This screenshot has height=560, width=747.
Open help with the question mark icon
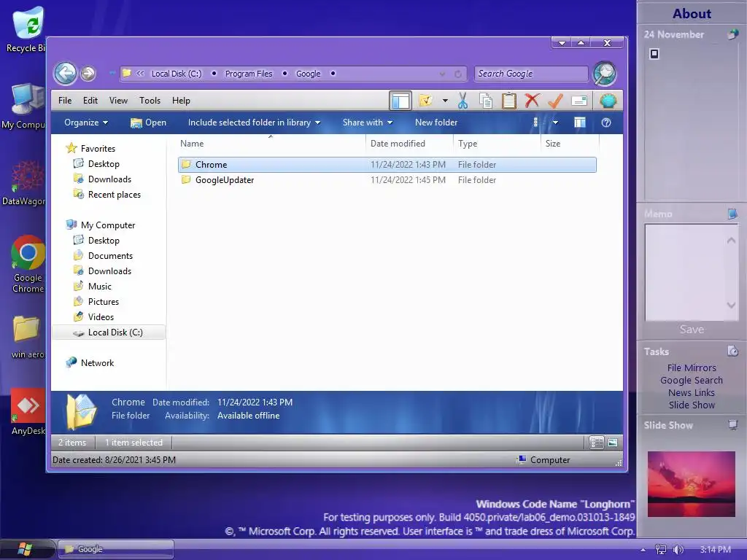(606, 122)
